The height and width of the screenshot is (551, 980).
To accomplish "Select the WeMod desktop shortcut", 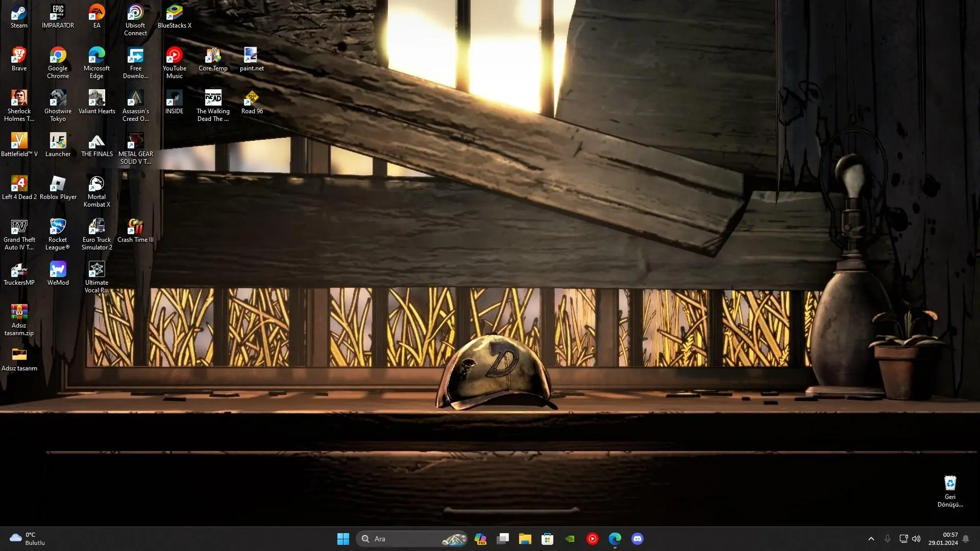I will (x=58, y=273).
